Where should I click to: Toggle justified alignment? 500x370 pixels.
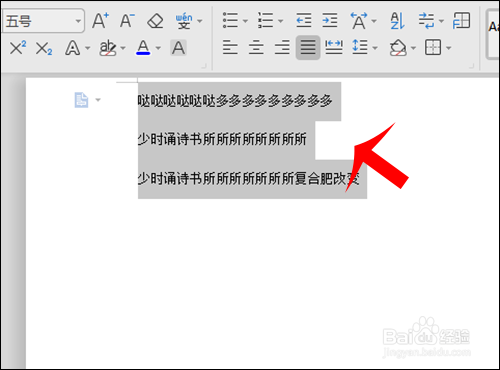(308, 47)
